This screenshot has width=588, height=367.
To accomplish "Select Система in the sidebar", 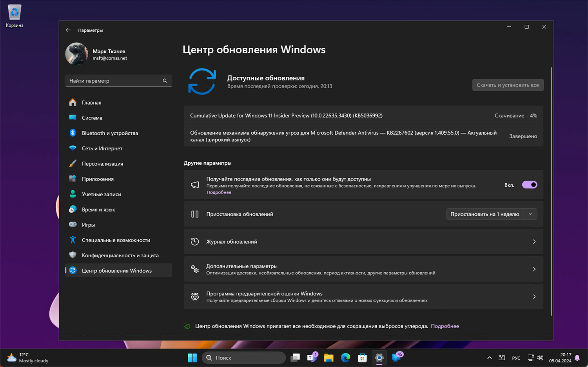I will pyautogui.click(x=118, y=118).
